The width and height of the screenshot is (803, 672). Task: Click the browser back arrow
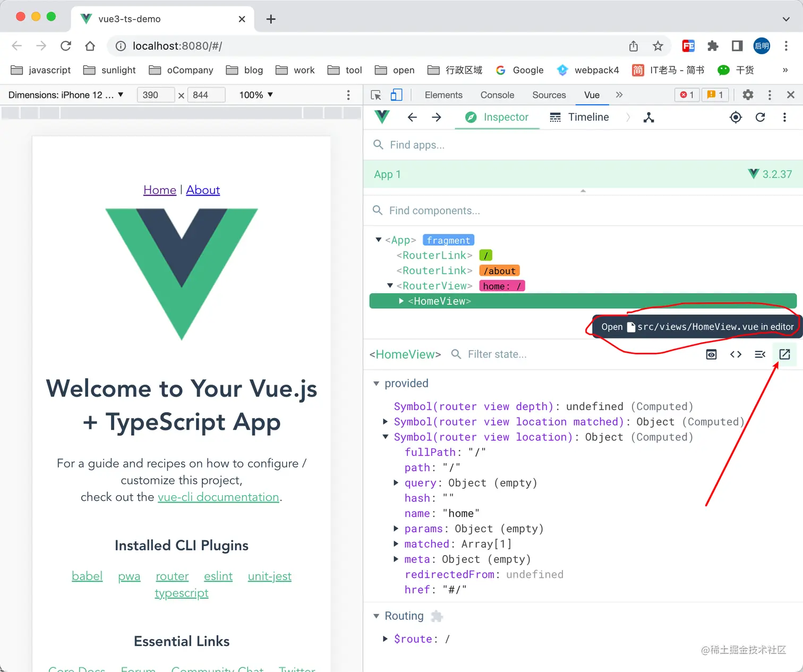[x=17, y=46]
